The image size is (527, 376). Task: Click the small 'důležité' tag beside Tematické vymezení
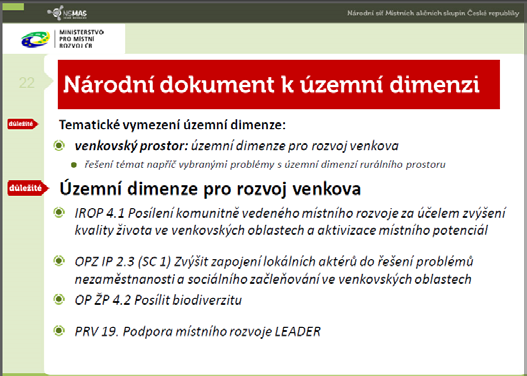click(23, 124)
